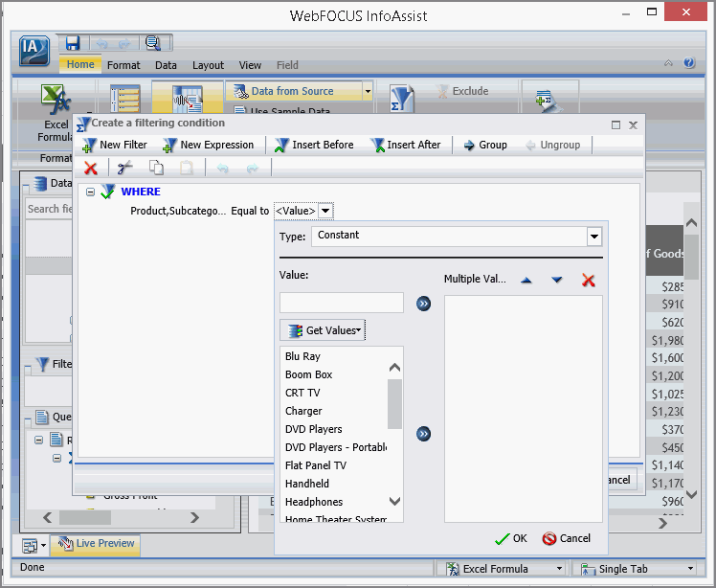Open the Type Constant combo box

457,237
